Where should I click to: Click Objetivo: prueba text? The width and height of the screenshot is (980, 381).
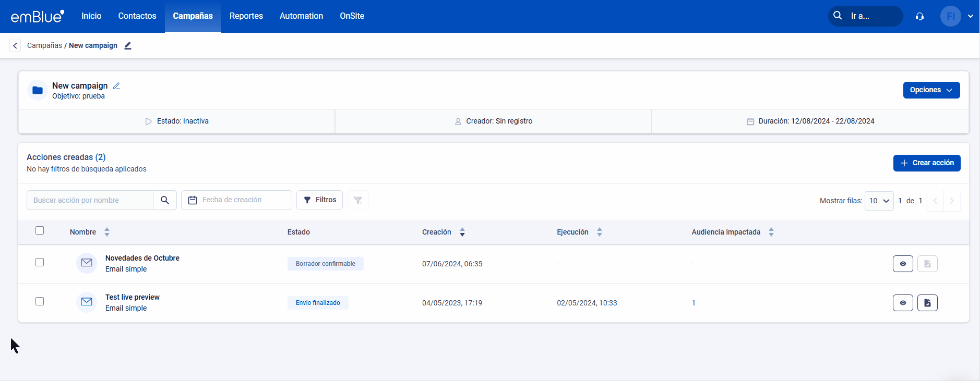tap(78, 96)
